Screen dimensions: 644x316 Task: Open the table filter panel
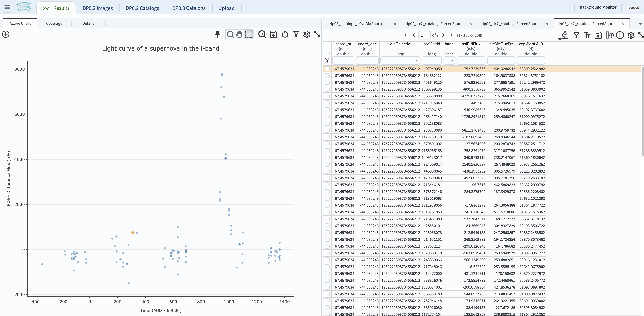(x=576, y=35)
